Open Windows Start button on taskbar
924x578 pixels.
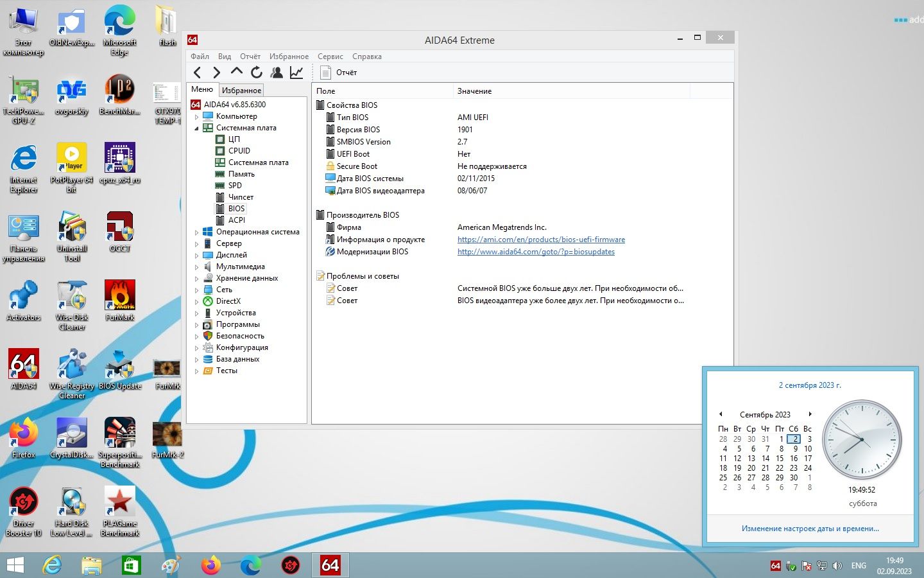click(x=15, y=565)
